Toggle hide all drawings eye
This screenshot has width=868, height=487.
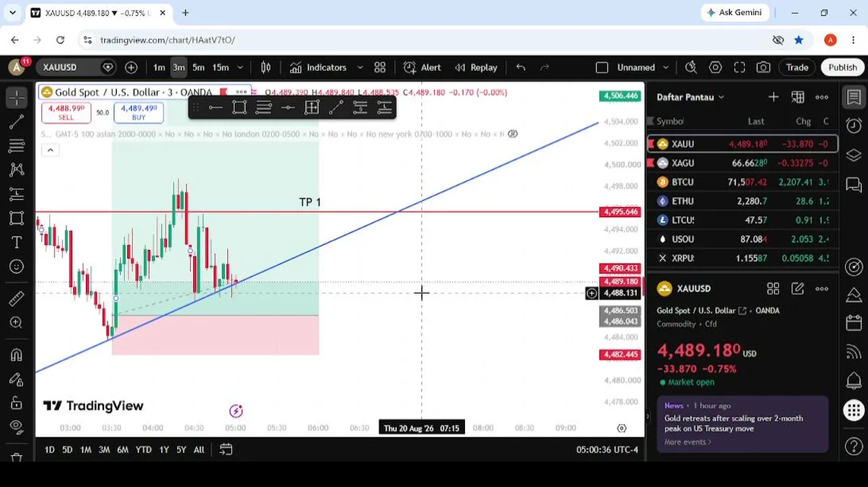point(17,427)
